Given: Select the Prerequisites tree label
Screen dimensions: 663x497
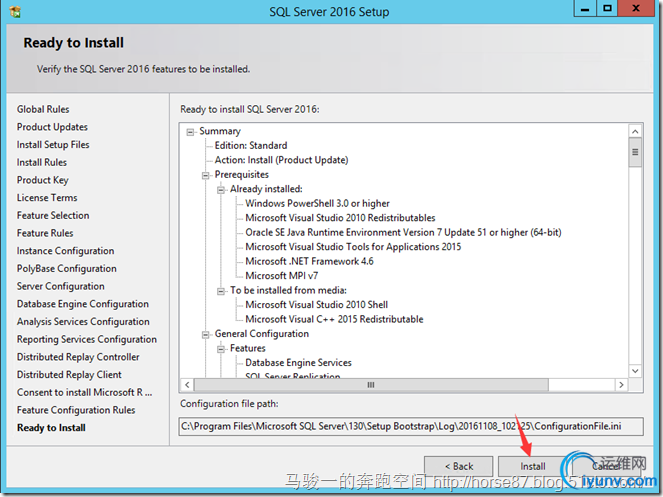Looking at the screenshot, I should pos(241,175).
